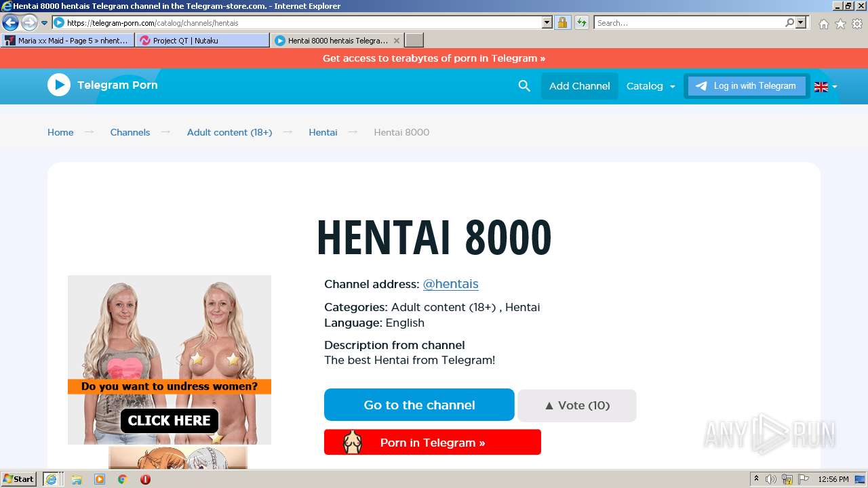868x488 pixels.
Task: Click the search magnifier icon in toolbar
Action: [x=789, y=23]
